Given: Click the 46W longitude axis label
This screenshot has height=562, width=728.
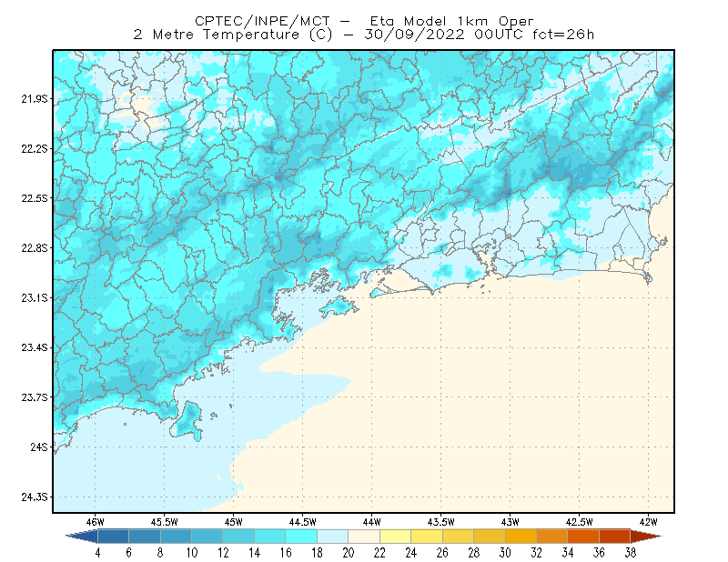Looking at the screenshot, I should click(x=96, y=522).
